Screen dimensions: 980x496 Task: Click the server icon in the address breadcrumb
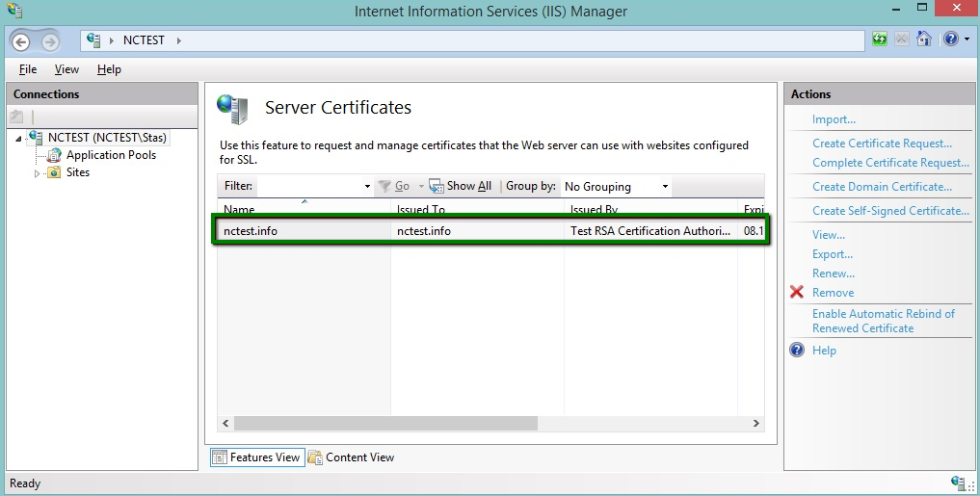pyautogui.click(x=93, y=40)
